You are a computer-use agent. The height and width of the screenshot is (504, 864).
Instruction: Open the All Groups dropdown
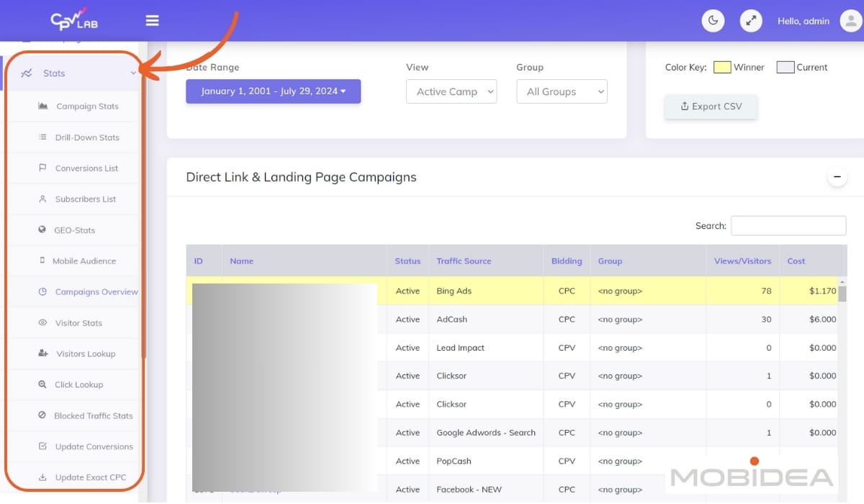click(562, 91)
